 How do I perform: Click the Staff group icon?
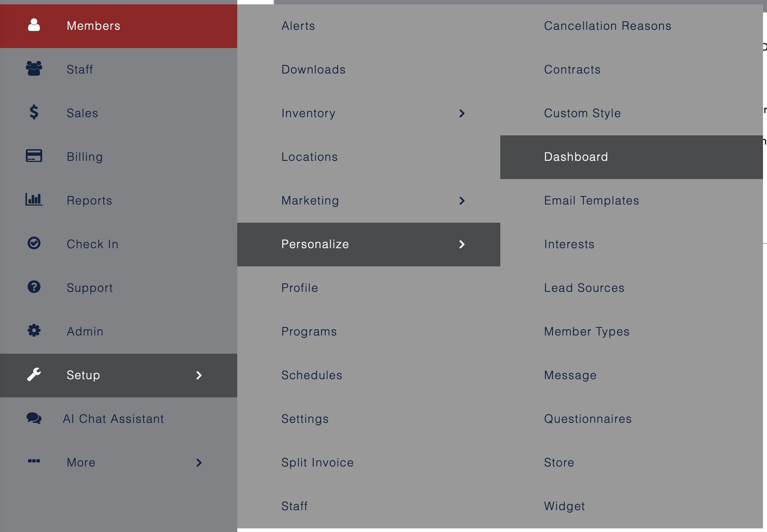pyautogui.click(x=34, y=69)
